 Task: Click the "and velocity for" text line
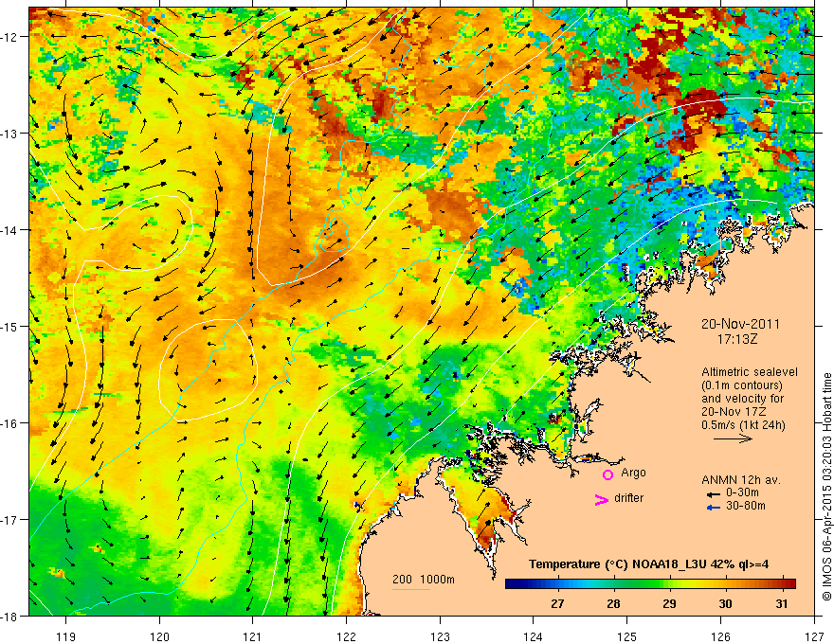[742, 399]
